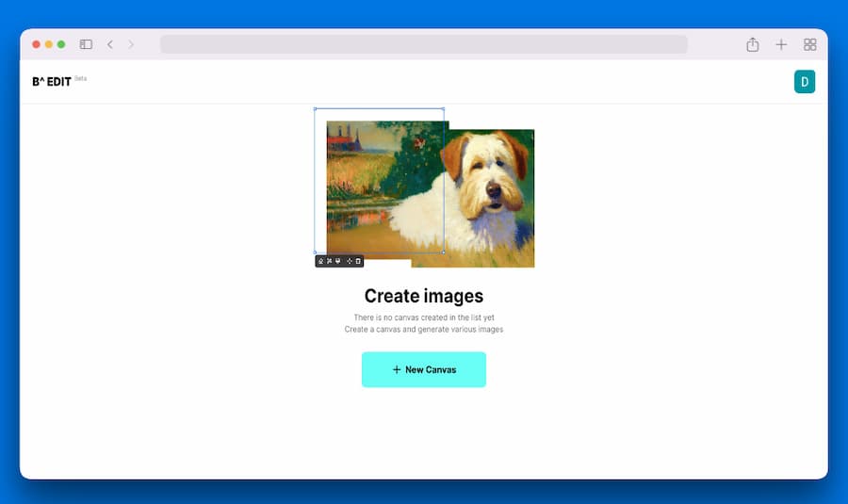Open the D user avatar menu
Image resolution: width=848 pixels, height=504 pixels.
click(805, 82)
